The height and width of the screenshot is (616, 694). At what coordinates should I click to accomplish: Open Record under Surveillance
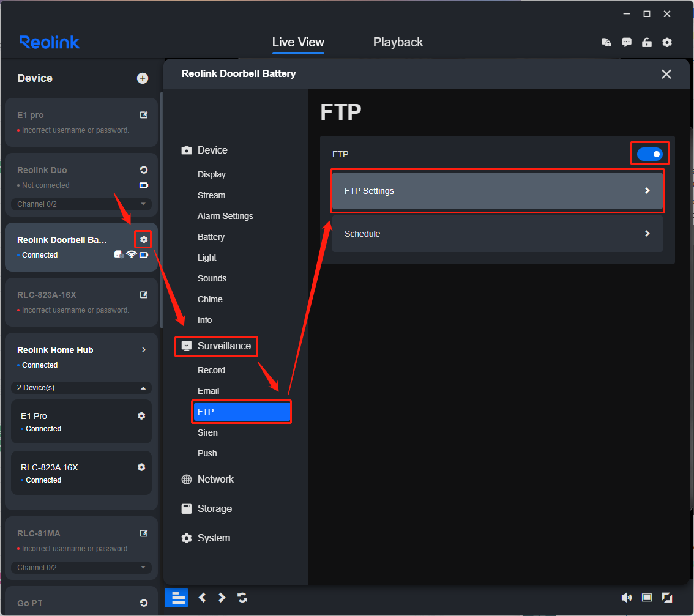[211, 370]
